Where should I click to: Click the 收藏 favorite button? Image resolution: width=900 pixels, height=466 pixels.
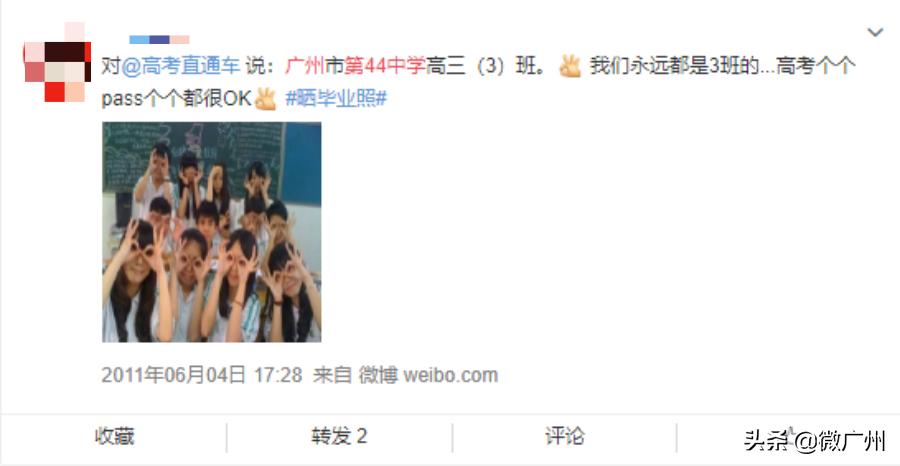(114, 437)
